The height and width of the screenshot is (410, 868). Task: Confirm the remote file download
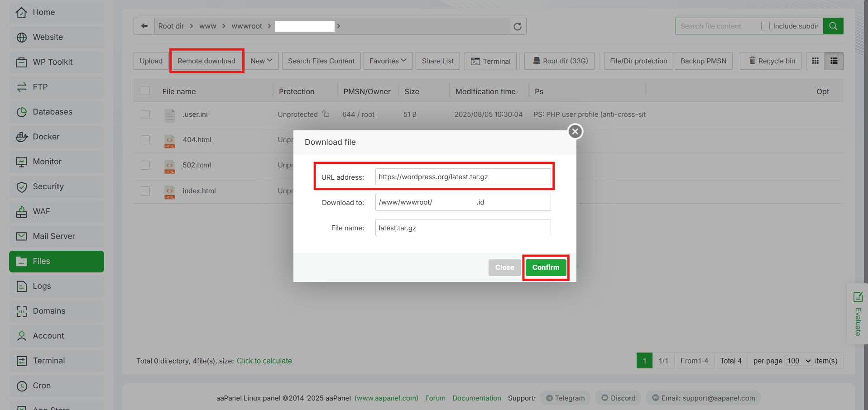click(x=545, y=267)
